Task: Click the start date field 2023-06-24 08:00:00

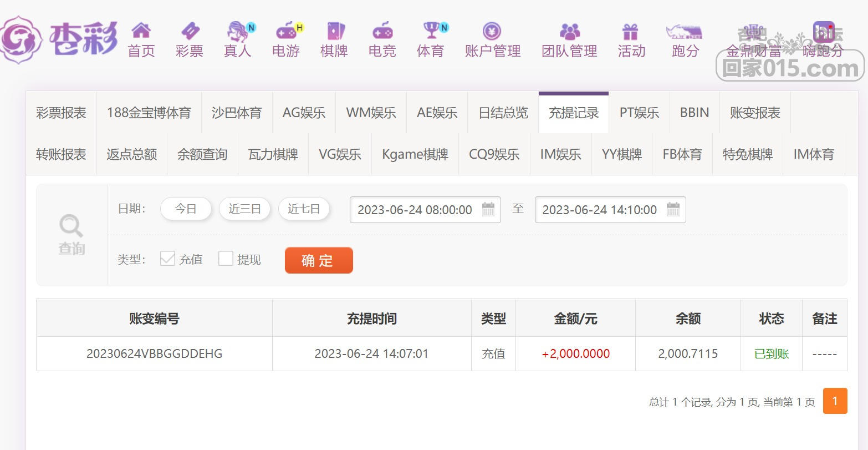Action: coord(425,210)
